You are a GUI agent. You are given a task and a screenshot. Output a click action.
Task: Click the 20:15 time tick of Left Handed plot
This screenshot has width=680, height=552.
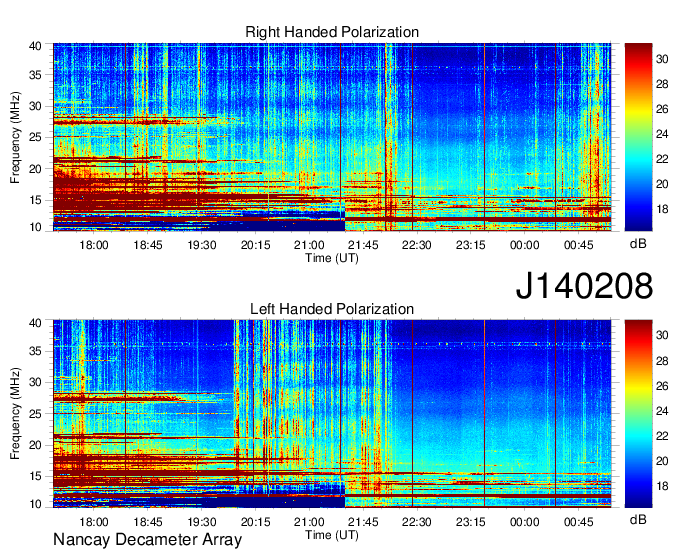click(255, 522)
